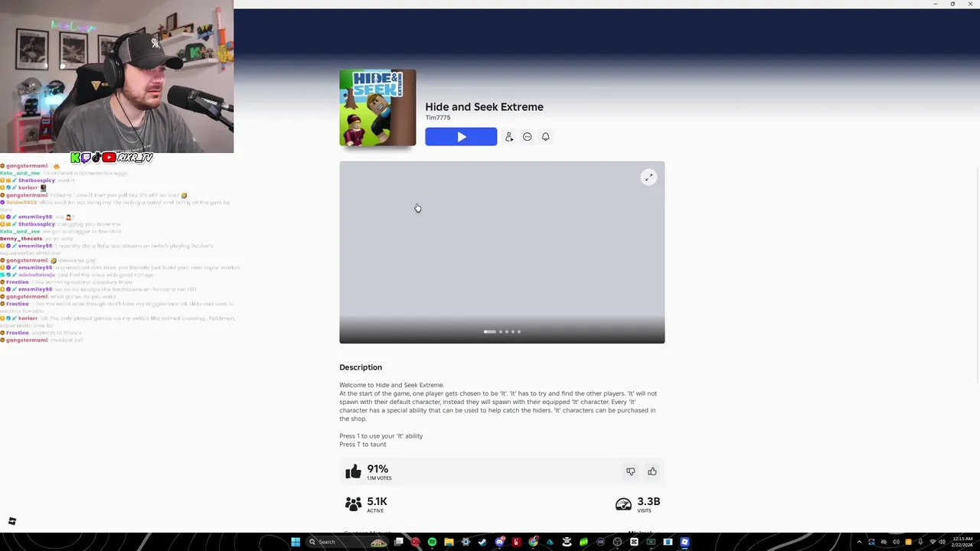Click the game media preview area
This screenshot has height=551, width=980.
[501, 253]
